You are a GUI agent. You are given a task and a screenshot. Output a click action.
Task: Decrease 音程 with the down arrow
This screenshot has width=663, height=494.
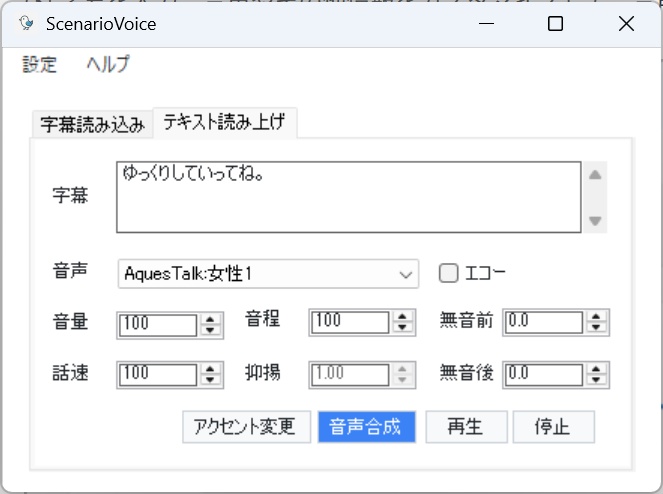pyautogui.click(x=403, y=328)
